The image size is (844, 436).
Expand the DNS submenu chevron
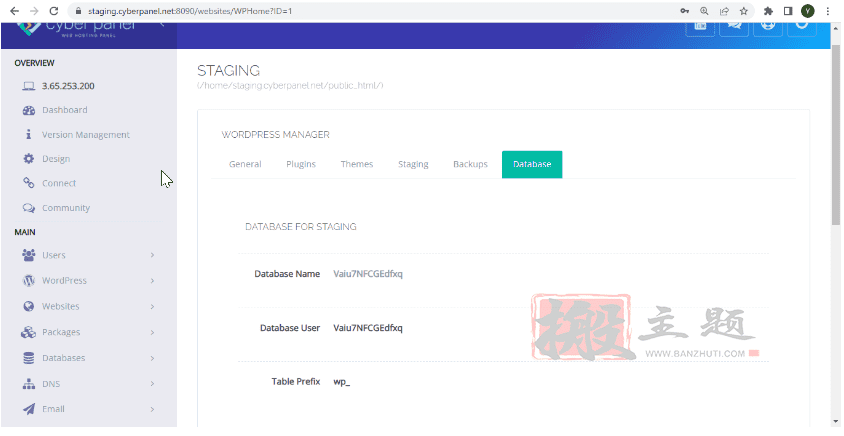(152, 384)
